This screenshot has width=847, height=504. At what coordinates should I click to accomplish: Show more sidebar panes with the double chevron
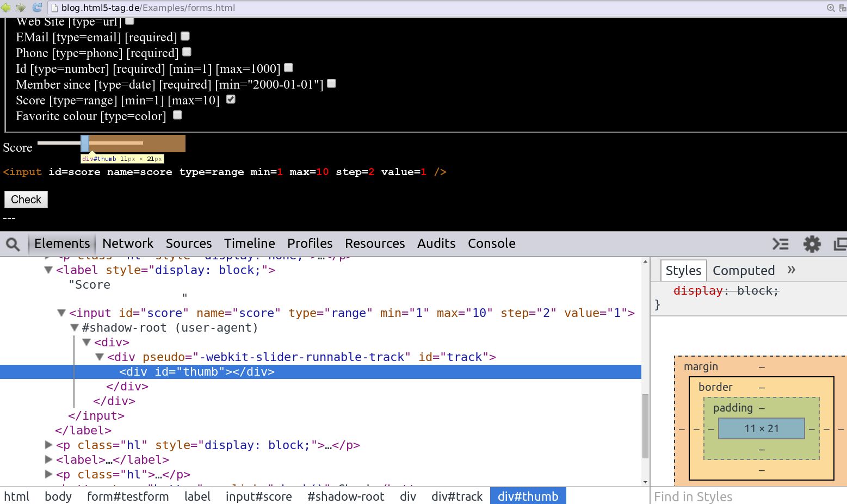[792, 270]
